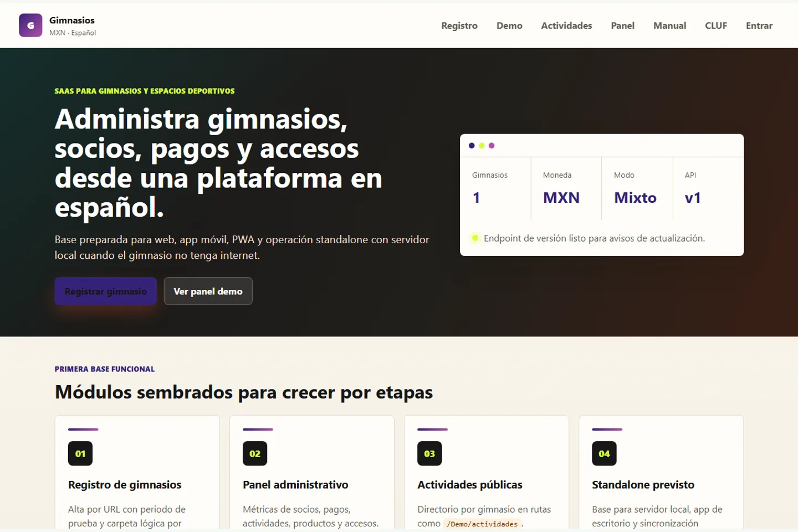798x532 pixels.
Task: Click 'PRIMERA BASE FUNCIONAL' label
Action: [x=105, y=369]
